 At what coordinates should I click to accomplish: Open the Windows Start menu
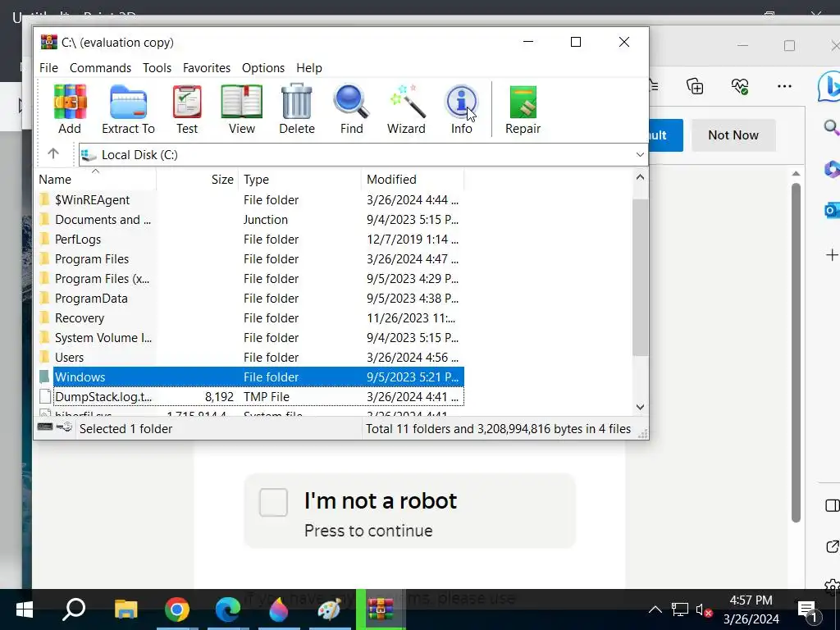click(24, 609)
